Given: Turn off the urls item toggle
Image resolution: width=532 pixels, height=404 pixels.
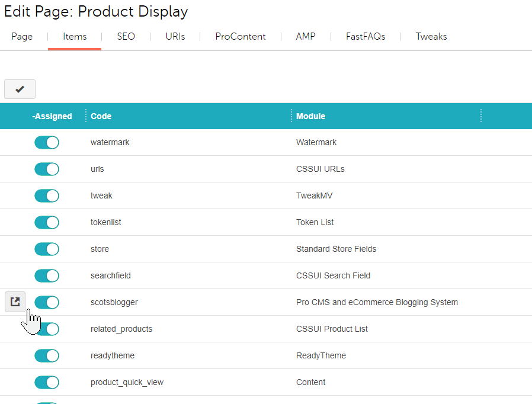Looking at the screenshot, I should [47, 169].
